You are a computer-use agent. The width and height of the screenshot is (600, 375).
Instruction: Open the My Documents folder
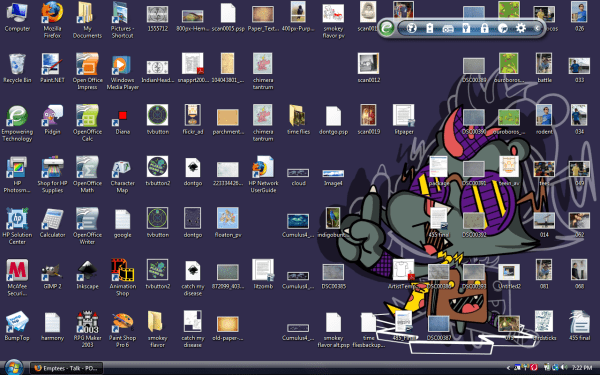[87, 20]
